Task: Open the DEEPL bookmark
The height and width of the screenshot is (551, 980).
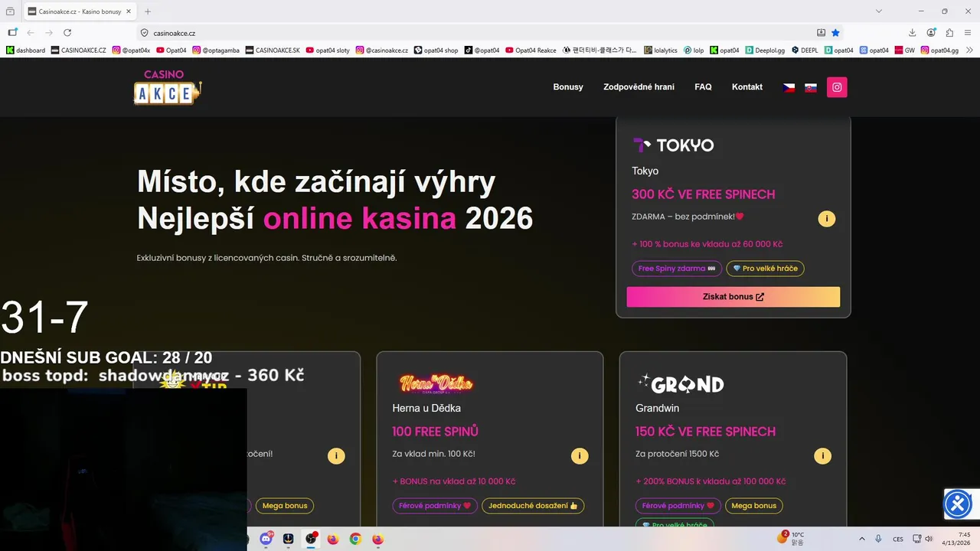Action: (x=805, y=51)
